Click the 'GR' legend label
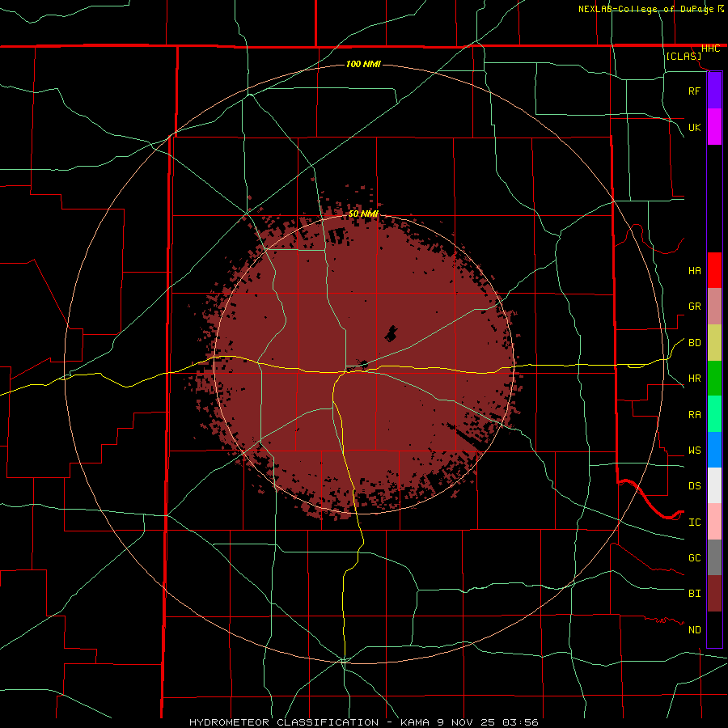728x728 pixels. 694,307
